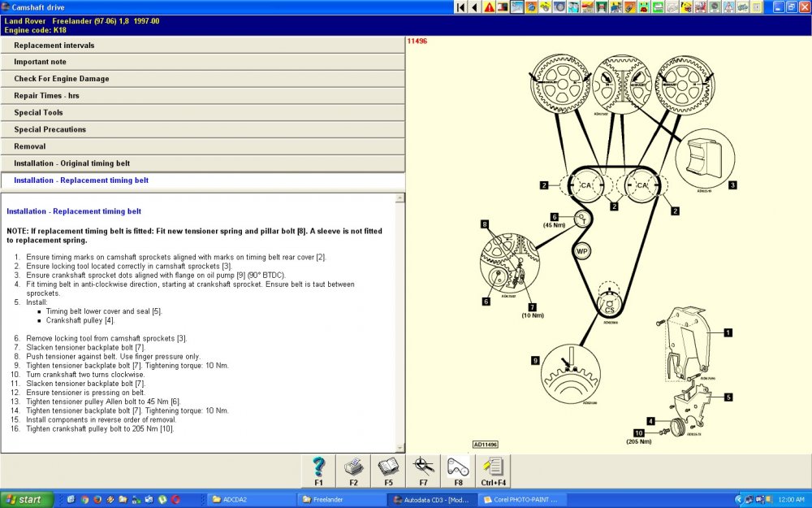
Task: Click the blue 'Installation - Replacement timing belt' heading
Action: [74, 211]
